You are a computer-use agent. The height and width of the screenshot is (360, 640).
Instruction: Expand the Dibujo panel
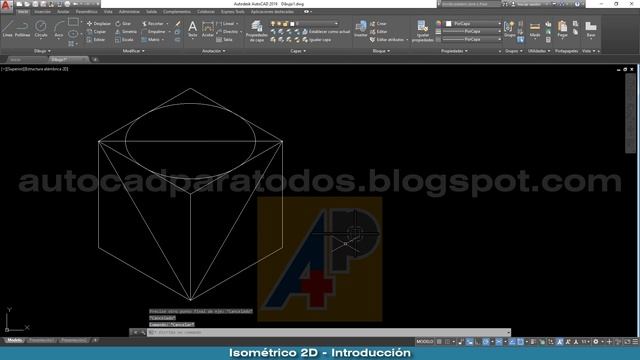(42, 51)
